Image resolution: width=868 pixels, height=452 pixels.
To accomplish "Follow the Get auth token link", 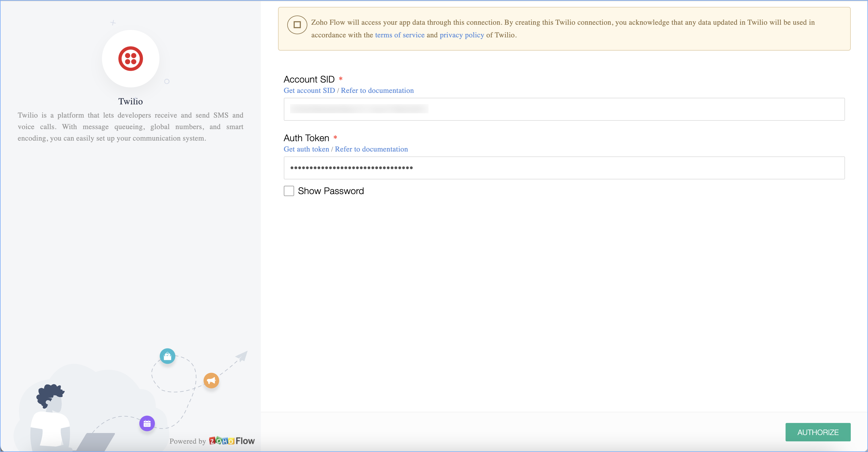I will (306, 149).
